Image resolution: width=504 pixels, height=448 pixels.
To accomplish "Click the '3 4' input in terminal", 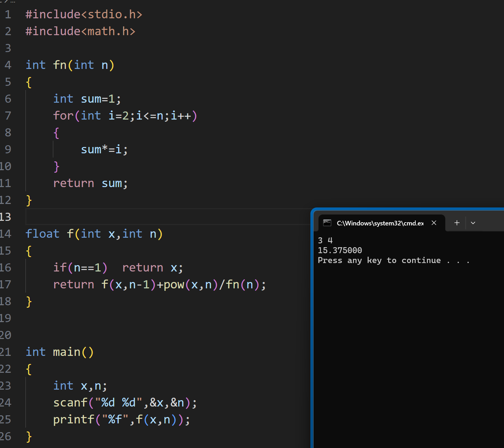I will pos(325,241).
